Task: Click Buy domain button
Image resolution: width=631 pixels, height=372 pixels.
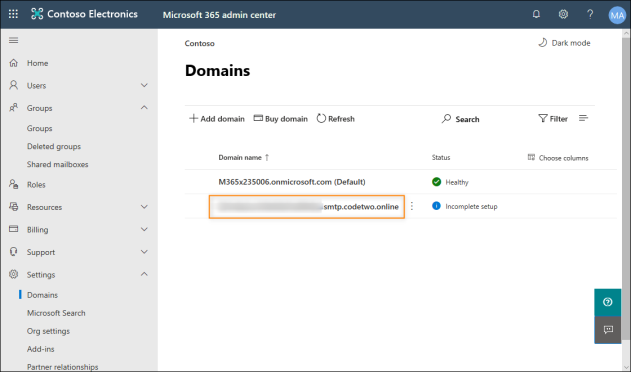Action: coord(280,119)
